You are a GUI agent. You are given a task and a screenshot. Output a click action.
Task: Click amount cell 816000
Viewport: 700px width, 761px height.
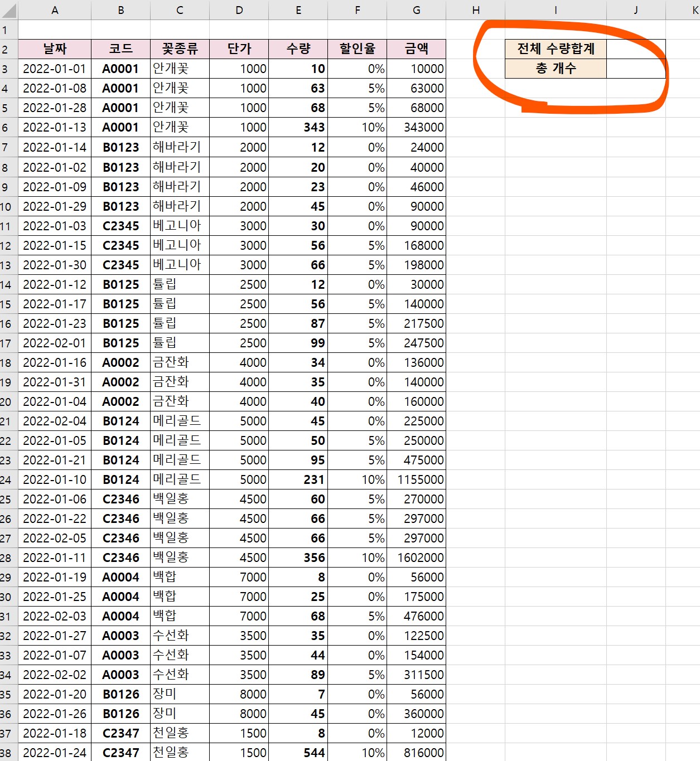click(x=417, y=753)
